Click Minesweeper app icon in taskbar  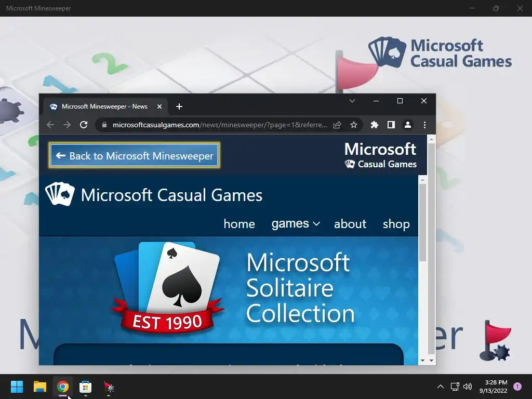(109, 387)
